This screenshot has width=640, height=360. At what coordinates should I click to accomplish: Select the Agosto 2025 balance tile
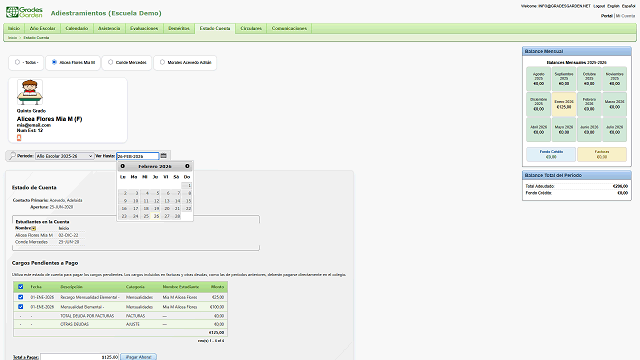(538, 79)
